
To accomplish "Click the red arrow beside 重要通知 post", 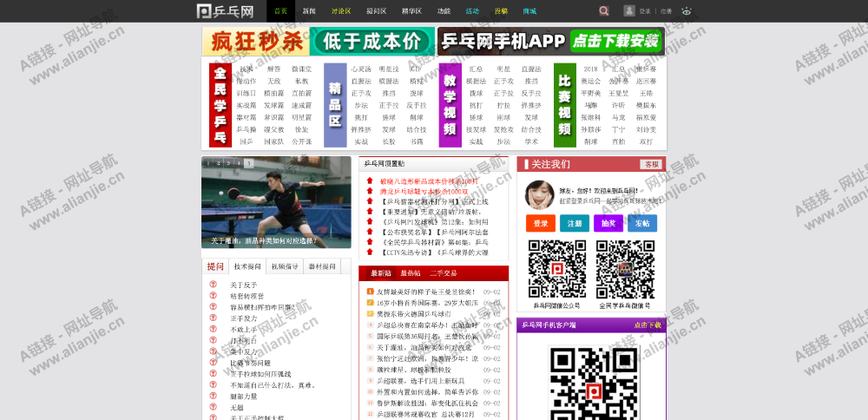I will (370, 212).
